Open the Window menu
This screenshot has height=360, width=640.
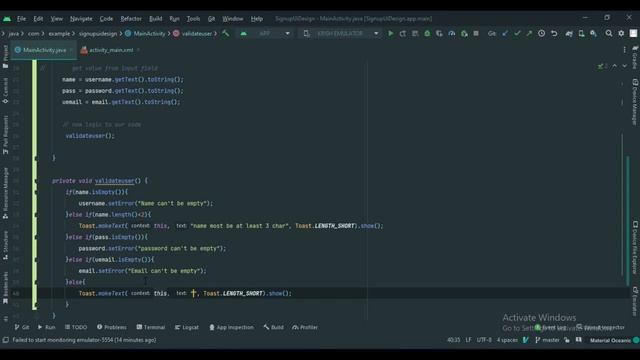pyautogui.click(x=233, y=19)
